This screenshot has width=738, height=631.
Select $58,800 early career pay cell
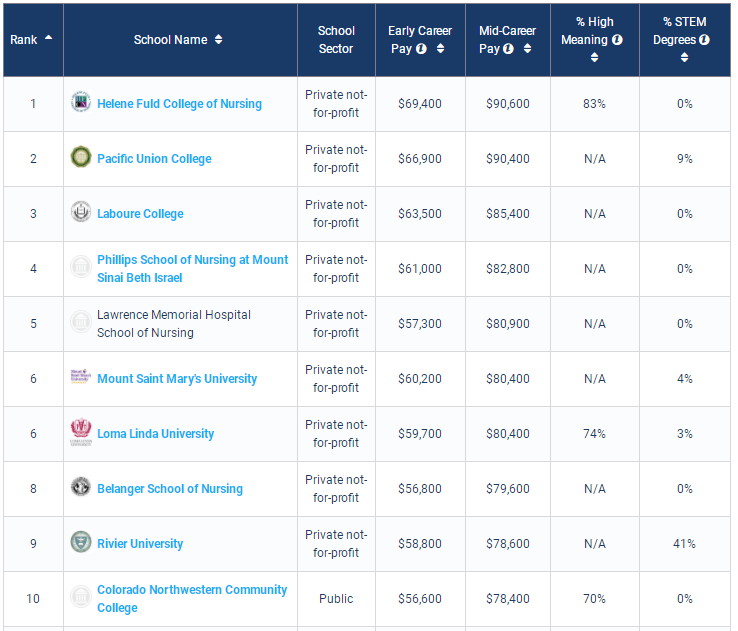(x=420, y=544)
